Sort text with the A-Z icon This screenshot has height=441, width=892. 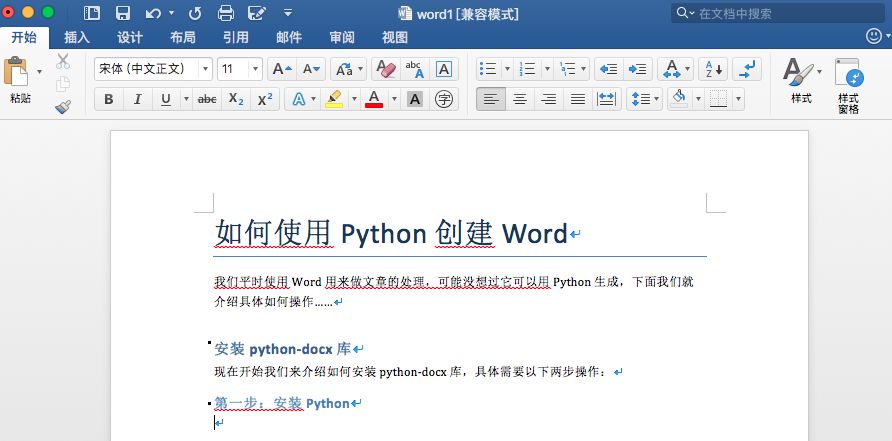(713, 69)
